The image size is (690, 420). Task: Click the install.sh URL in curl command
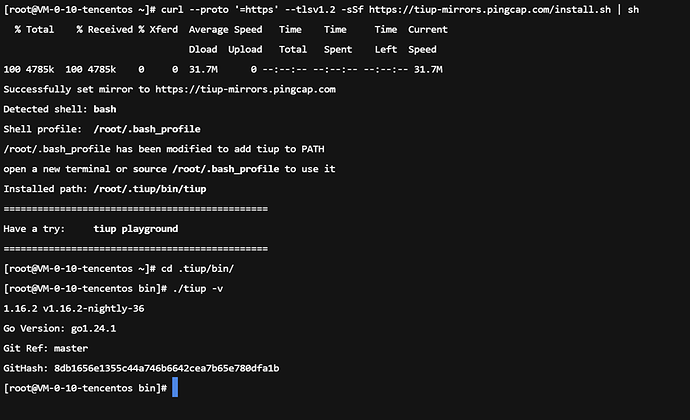490,10
